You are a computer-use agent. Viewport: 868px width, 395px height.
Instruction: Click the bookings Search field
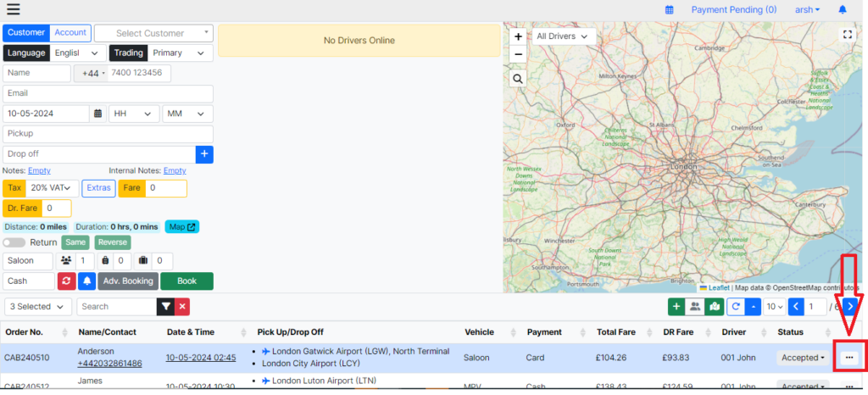(x=117, y=307)
